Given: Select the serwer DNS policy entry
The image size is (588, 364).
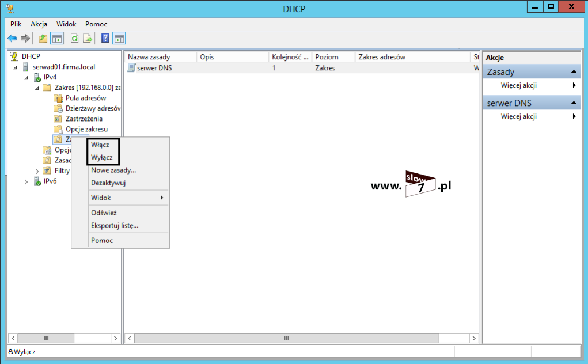Looking at the screenshot, I should (154, 68).
